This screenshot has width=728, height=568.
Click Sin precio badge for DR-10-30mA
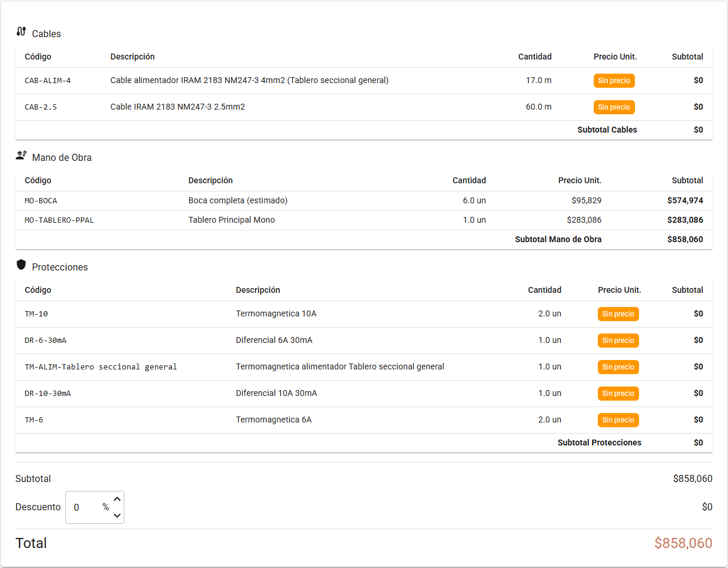click(x=618, y=394)
